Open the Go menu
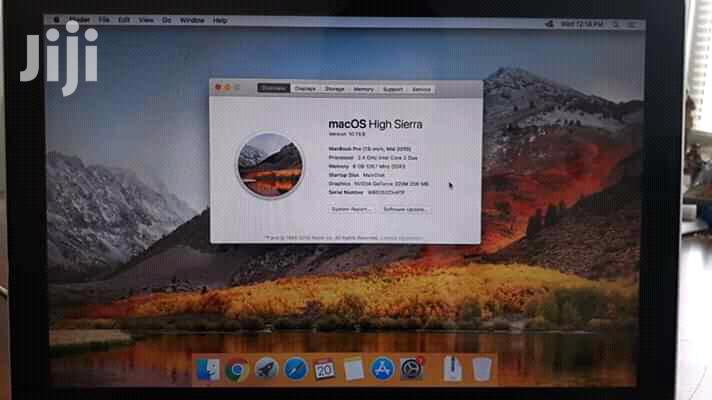 tap(167, 20)
